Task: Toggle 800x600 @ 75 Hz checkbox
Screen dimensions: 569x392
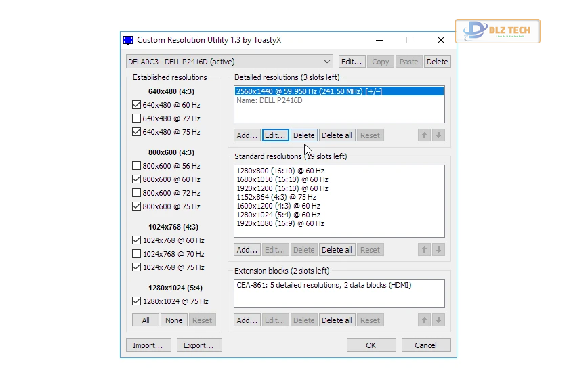Action: (136, 206)
